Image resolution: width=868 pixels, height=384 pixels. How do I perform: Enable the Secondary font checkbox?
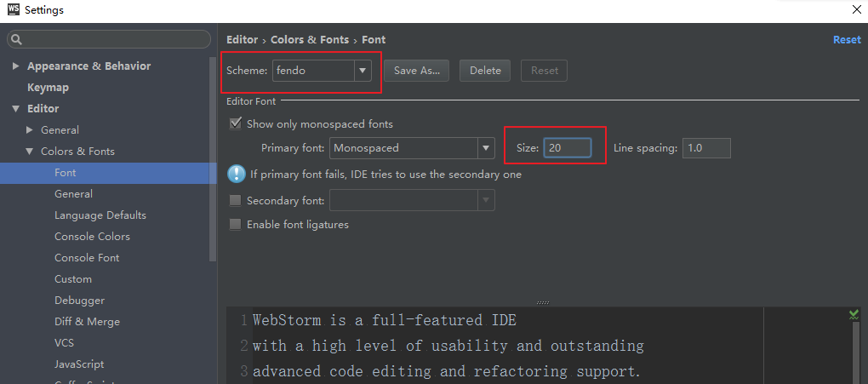236,201
